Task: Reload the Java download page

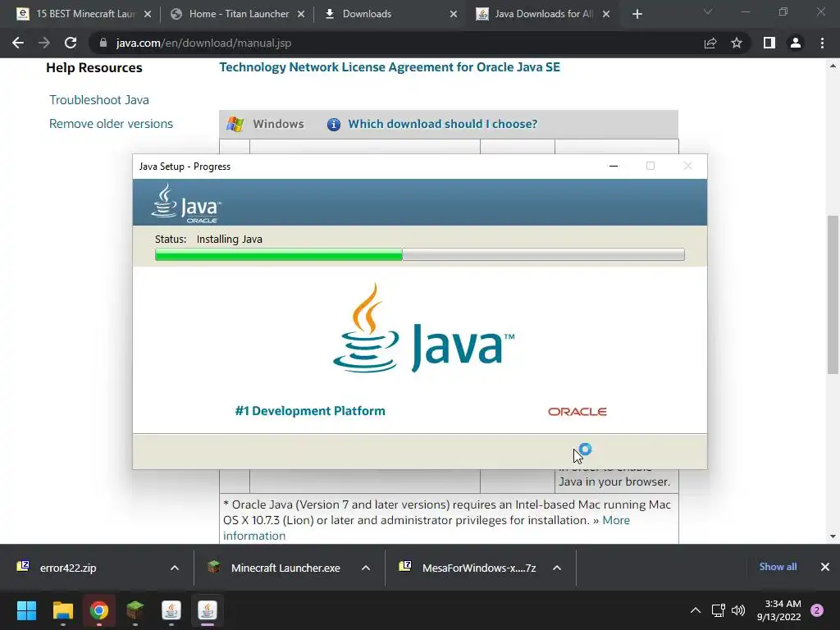Action: (71, 43)
